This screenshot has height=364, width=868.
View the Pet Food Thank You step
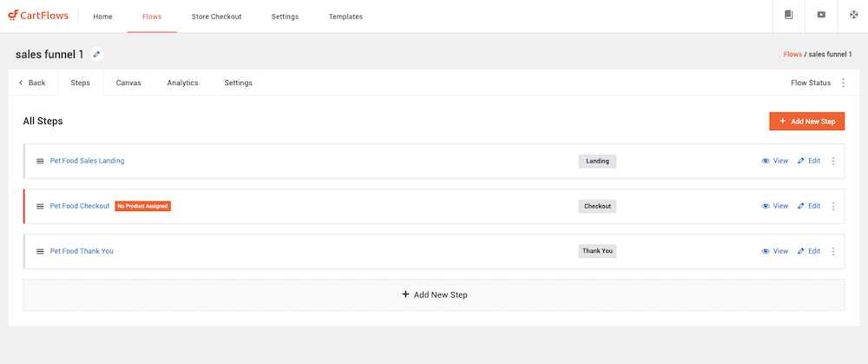pyautogui.click(x=775, y=251)
